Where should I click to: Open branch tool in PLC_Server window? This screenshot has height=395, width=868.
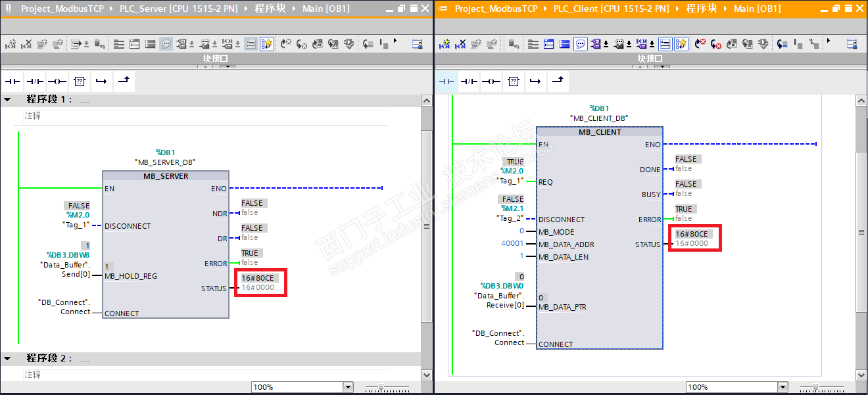point(101,81)
